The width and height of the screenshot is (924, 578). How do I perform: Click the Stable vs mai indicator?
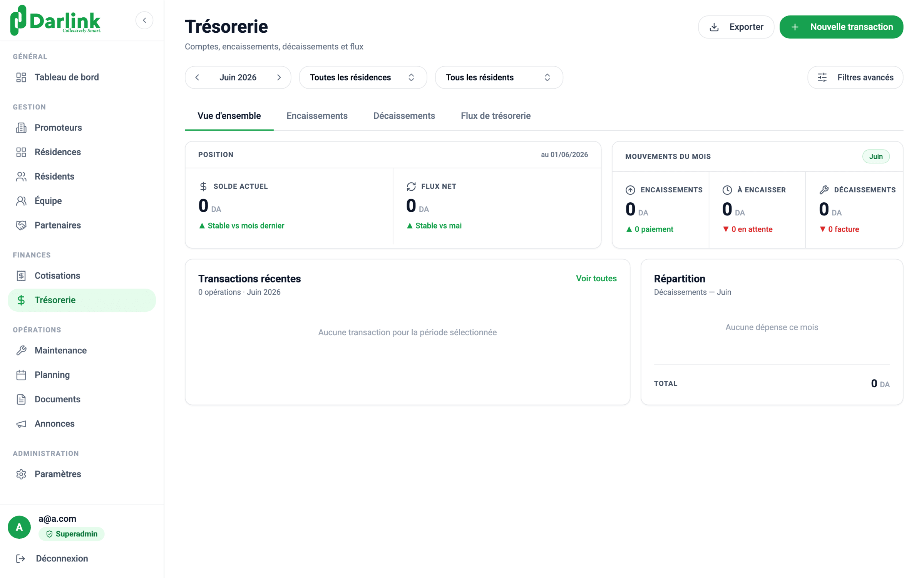pos(434,226)
